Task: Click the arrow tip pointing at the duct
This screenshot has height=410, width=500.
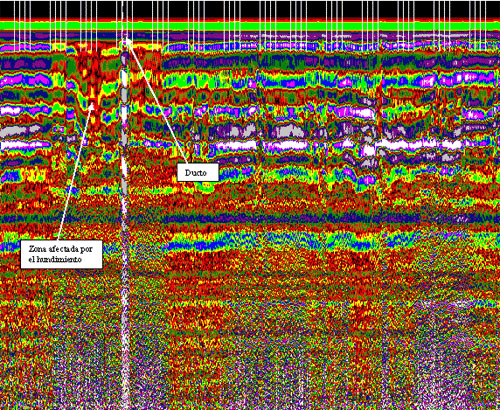Action: coord(127,41)
